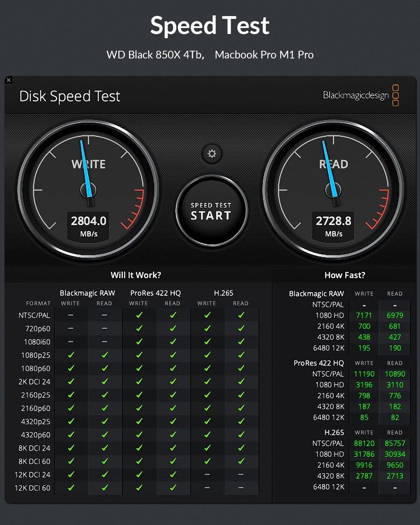Click the 8K DCI 24 format row label
Viewport: 420px width, 525px height.
point(34,448)
